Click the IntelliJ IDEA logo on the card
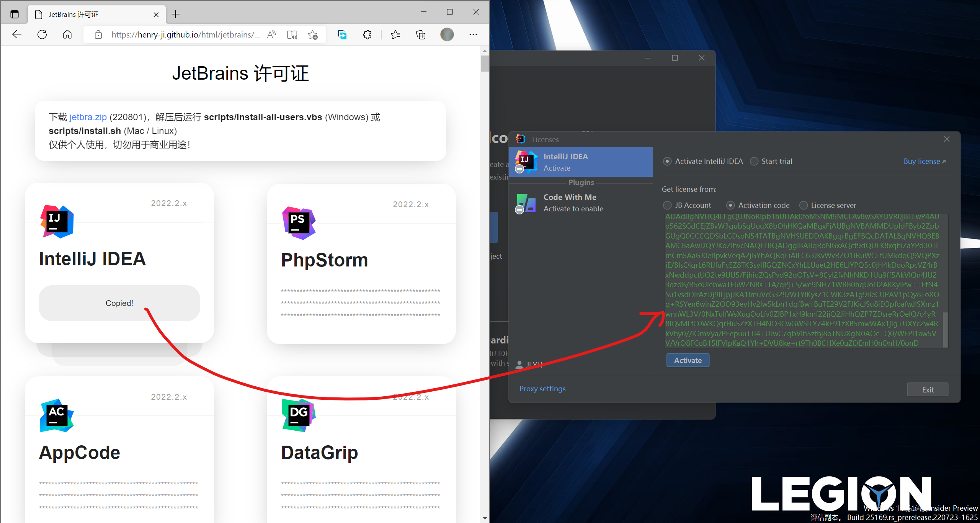Image resolution: width=980 pixels, height=523 pixels. coord(57,222)
